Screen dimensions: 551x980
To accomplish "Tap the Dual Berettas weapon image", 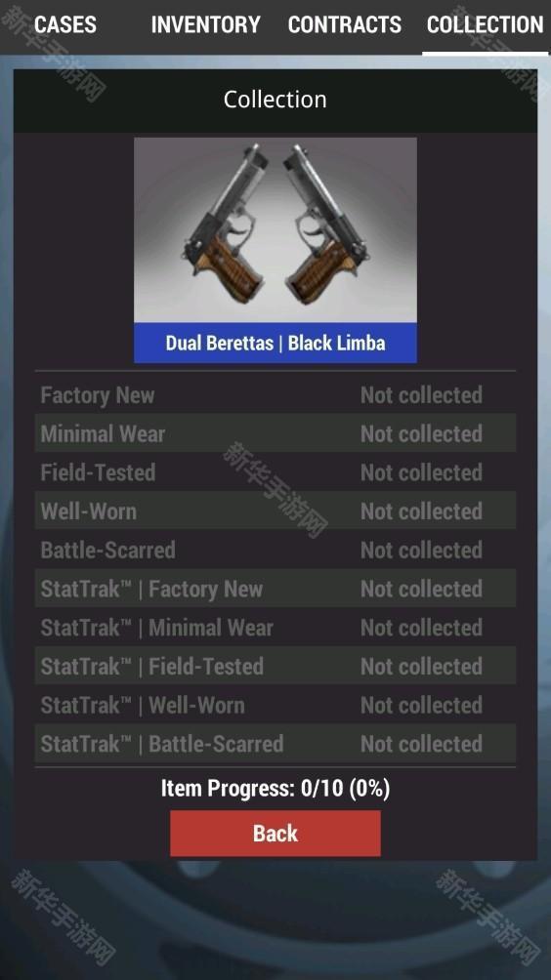I will click(275, 230).
